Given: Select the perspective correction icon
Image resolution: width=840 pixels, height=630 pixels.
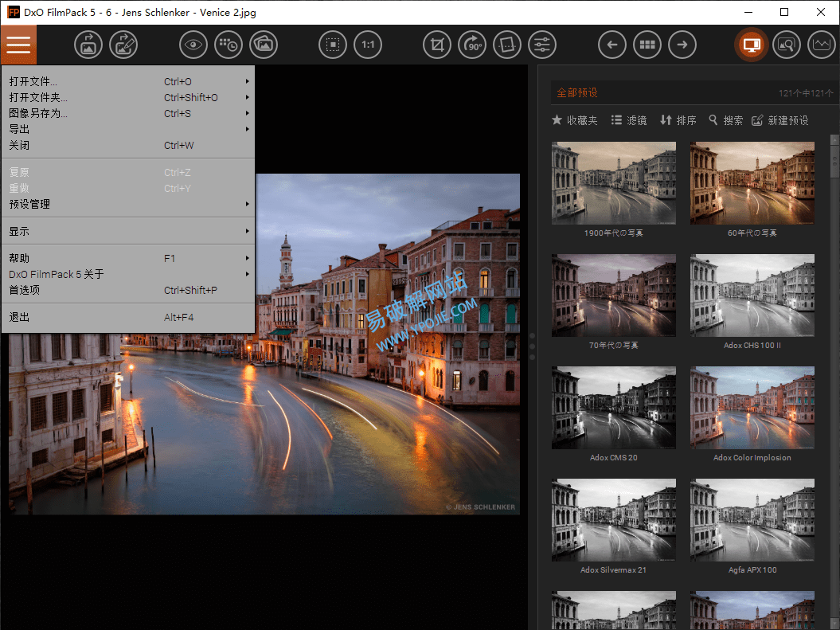Looking at the screenshot, I should pyautogui.click(x=507, y=45).
